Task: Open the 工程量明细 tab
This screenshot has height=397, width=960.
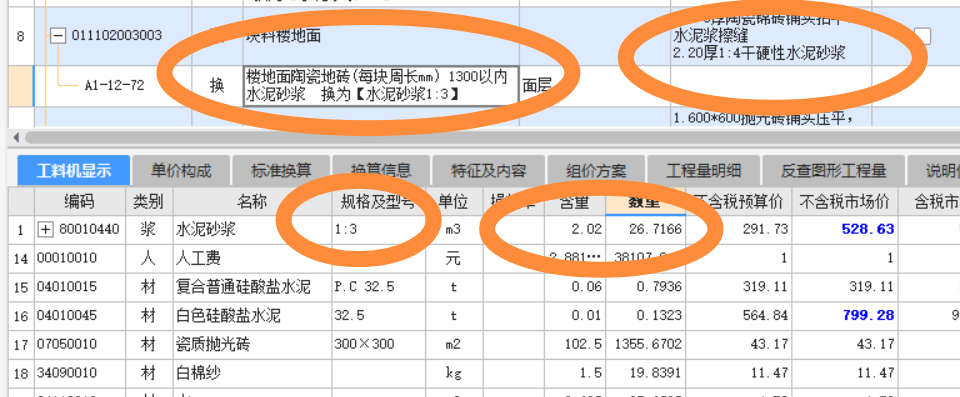Action: [x=703, y=170]
